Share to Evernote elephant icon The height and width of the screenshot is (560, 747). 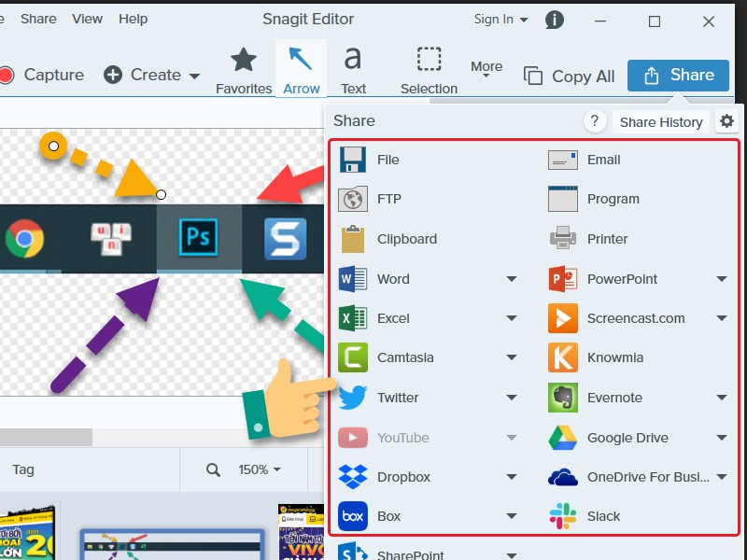(x=563, y=398)
